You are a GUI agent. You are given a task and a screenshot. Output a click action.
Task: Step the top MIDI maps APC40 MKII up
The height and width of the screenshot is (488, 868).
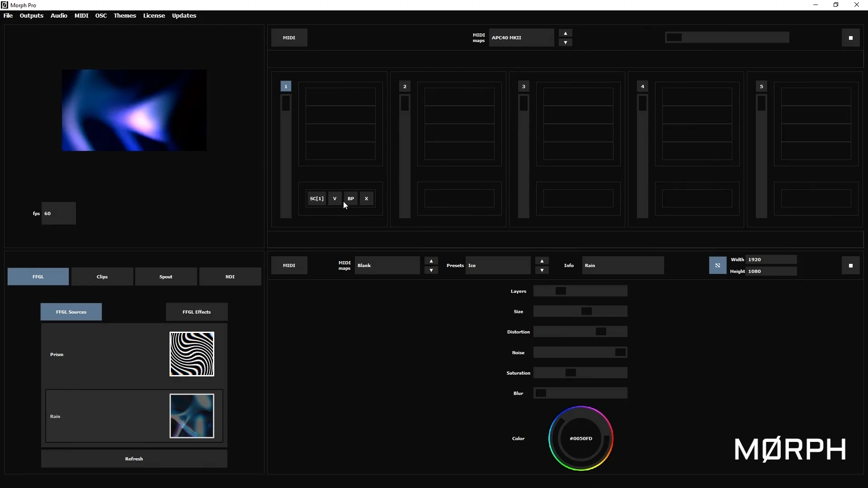coord(565,33)
